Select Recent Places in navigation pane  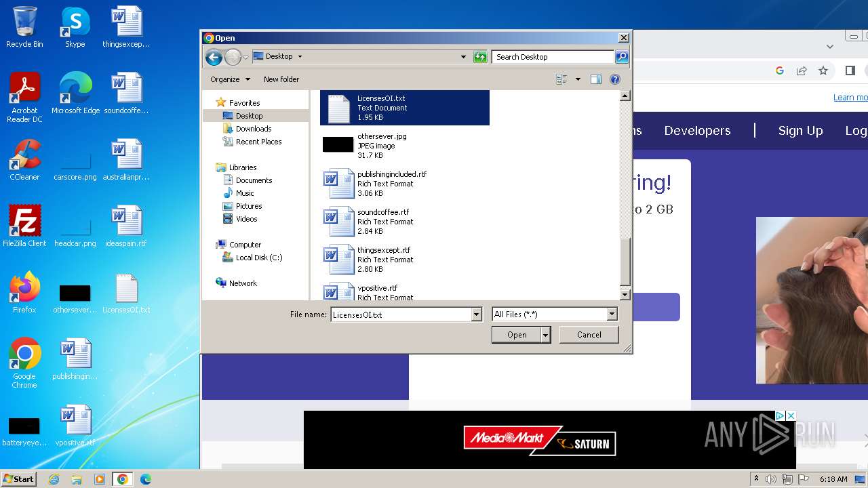tap(258, 142)
